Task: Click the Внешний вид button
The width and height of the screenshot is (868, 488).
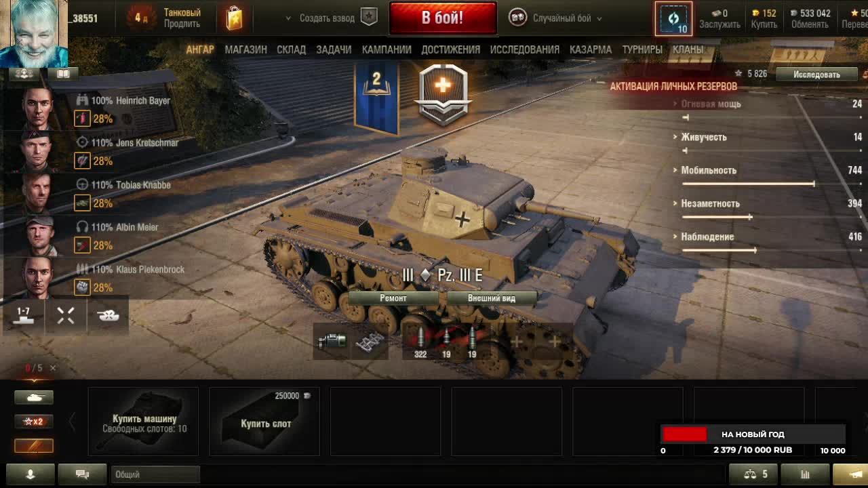Action: (492, 298)
